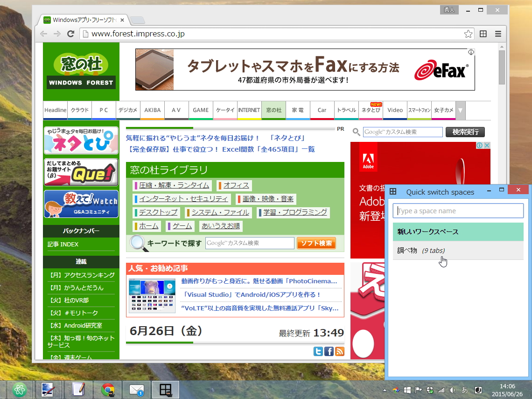
Task: Click the PhotoCinema article thumbnail
Action: tap(152, 295)
